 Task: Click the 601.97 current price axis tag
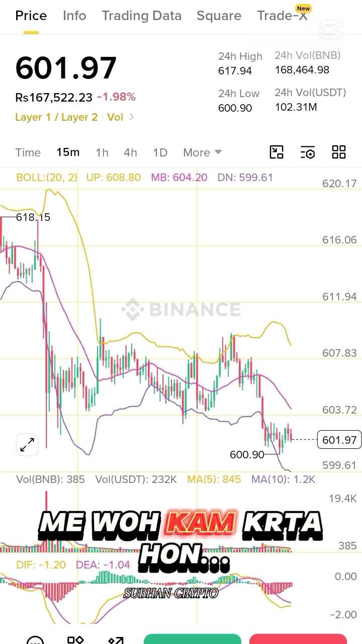point(339,440)
